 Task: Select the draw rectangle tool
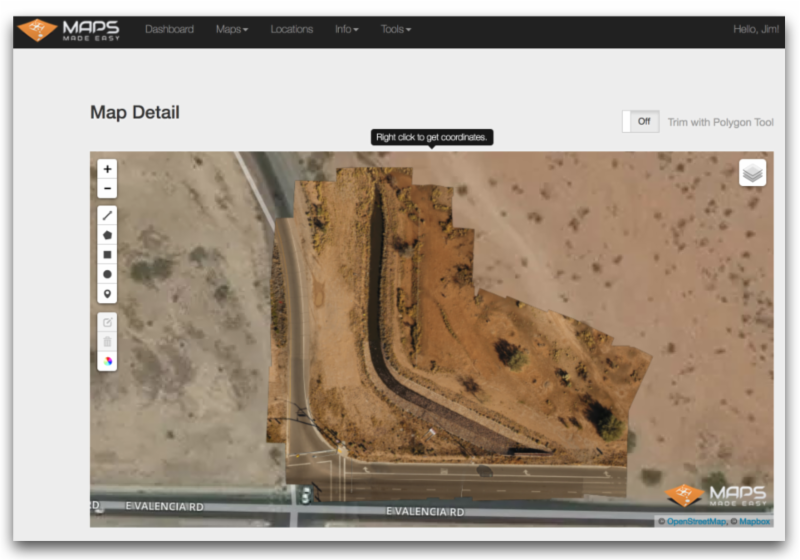(x=107, y=254)
